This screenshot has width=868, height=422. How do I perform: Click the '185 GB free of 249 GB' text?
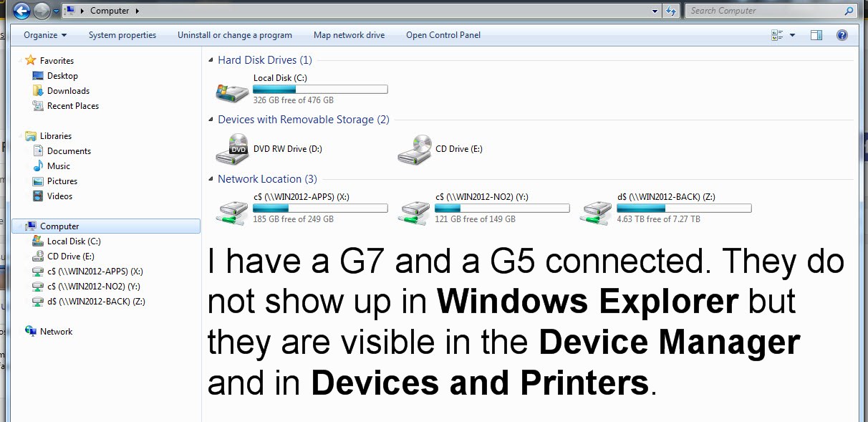click(x=294, y=219)
